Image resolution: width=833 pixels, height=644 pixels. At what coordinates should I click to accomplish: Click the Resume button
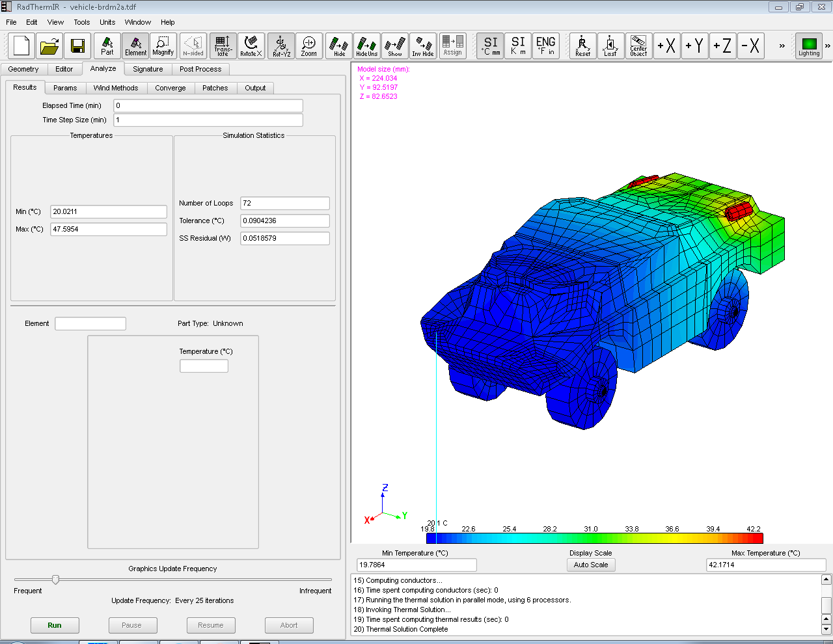tap(211, 625)
